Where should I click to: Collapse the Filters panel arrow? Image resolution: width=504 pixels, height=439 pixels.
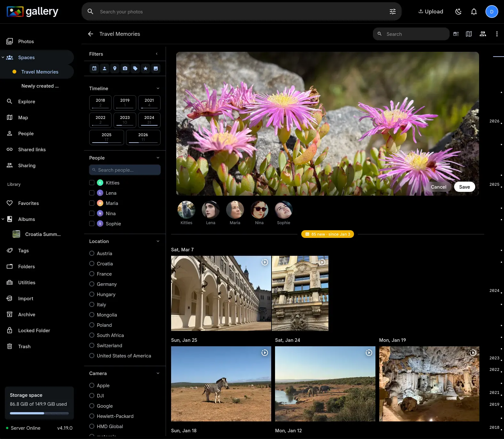157,54
